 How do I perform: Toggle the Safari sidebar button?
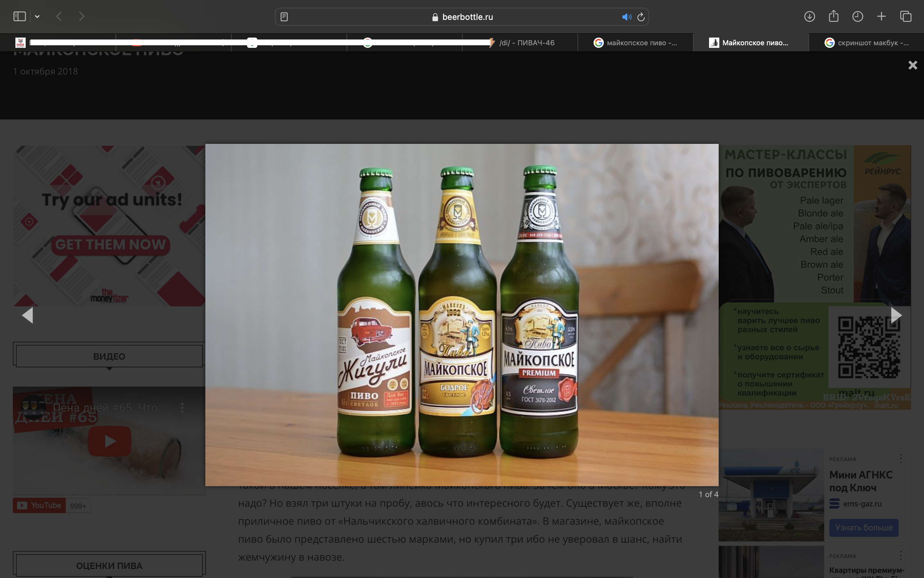point(20,16)
